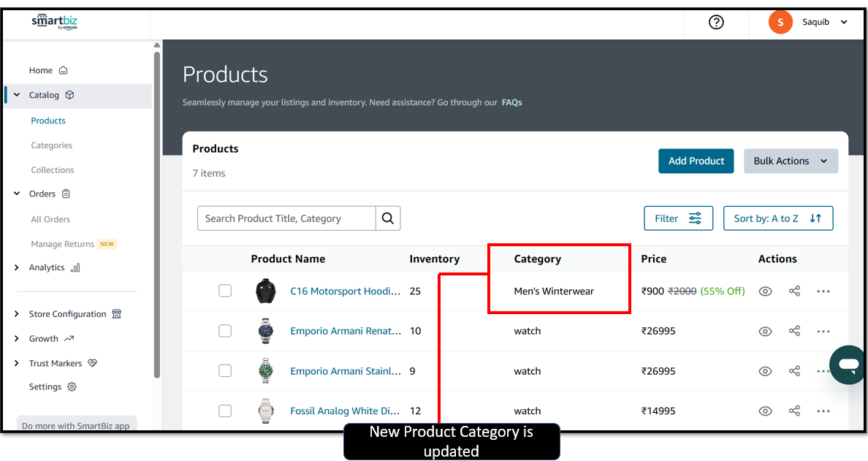Expand the Growth section chevron
This screenshot has width=868, height=461.
point(17,338)
